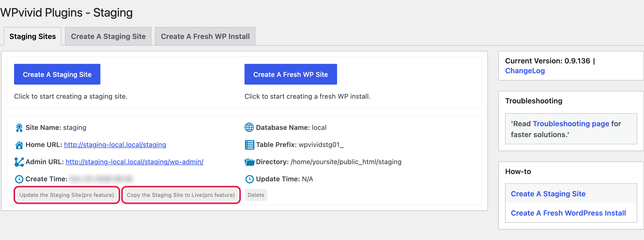
Task: Click the blue Create A Fresh WP Site button
Action: coord(291,74)
